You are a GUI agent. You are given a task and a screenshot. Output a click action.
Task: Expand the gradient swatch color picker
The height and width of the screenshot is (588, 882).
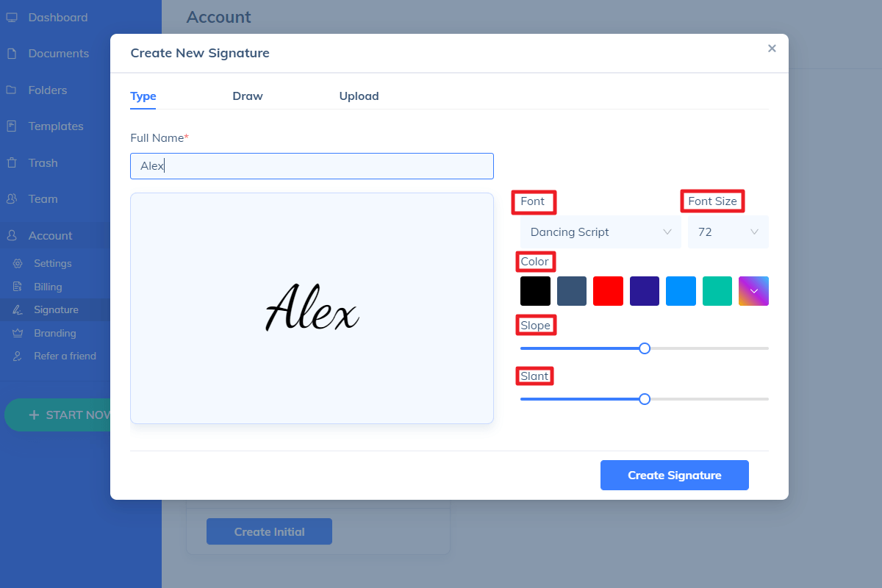tap(753, 290)
